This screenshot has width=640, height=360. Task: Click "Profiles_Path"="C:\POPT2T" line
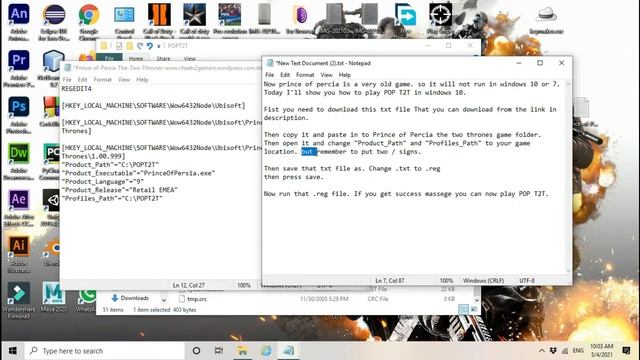point(112,198)
